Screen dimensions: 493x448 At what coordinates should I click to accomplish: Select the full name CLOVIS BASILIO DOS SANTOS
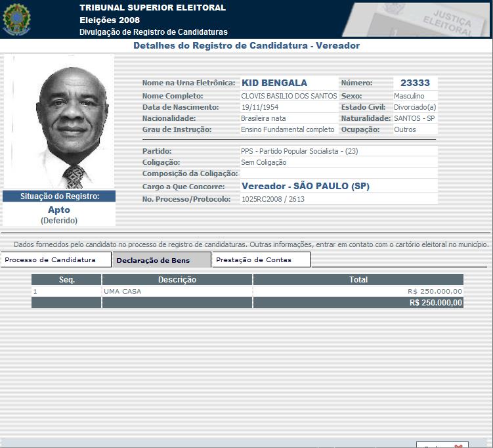click(289, 96)
